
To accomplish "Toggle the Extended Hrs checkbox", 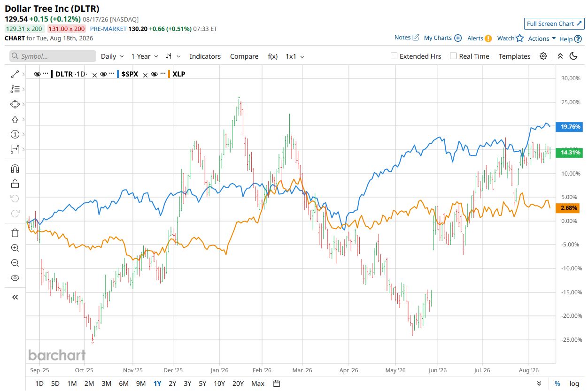I will coord(394,56).
